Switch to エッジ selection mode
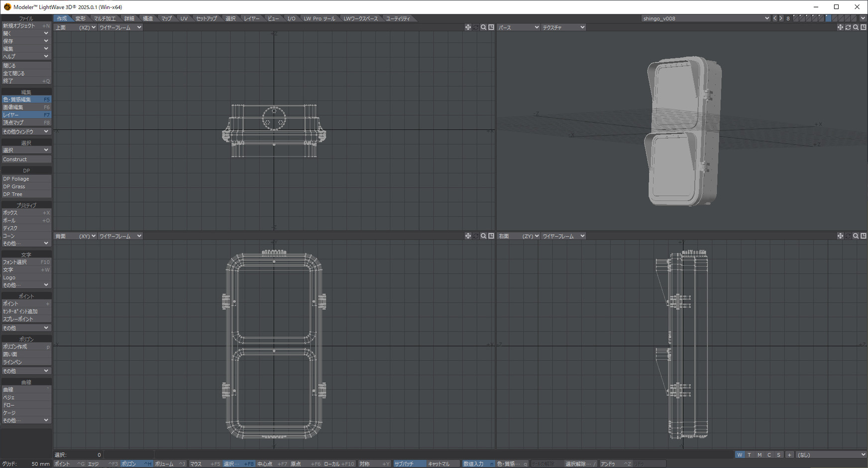This screenshot has height=468, width=868. click(x=103, y=464)
